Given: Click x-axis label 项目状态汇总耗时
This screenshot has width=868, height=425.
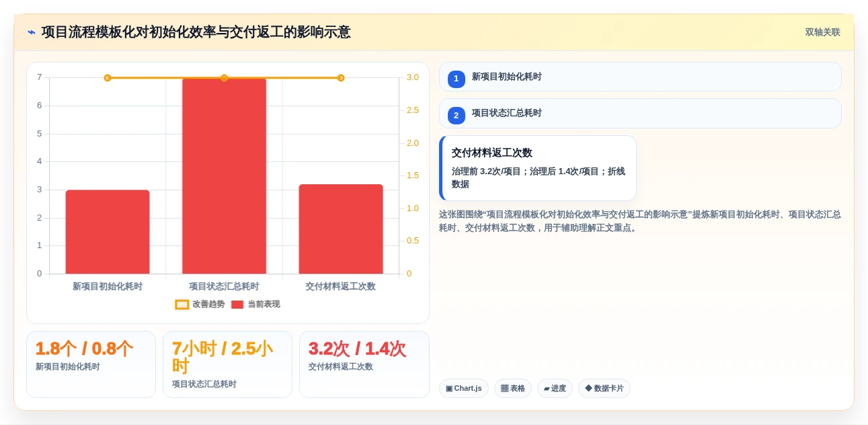Looking at the screenshot, I should pos(224,286).
